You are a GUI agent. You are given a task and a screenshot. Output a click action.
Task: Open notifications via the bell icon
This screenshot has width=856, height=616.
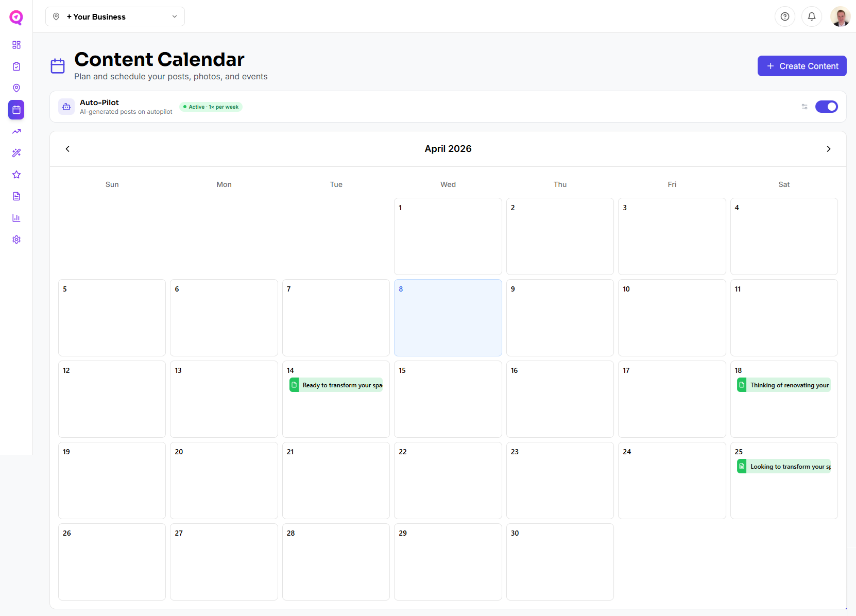(812, 16)
